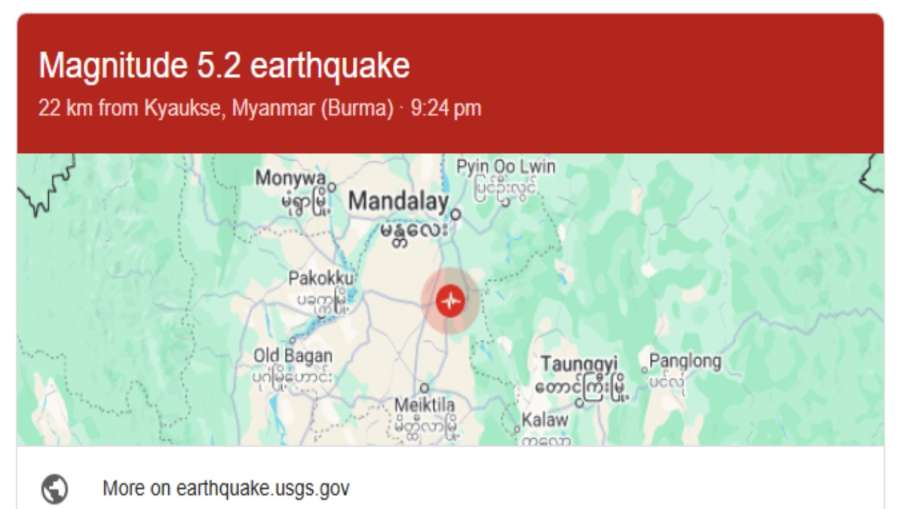The image size is (905, 509).
Task: Click the red earthquake epicenter marker
Action: coord(451,299)
